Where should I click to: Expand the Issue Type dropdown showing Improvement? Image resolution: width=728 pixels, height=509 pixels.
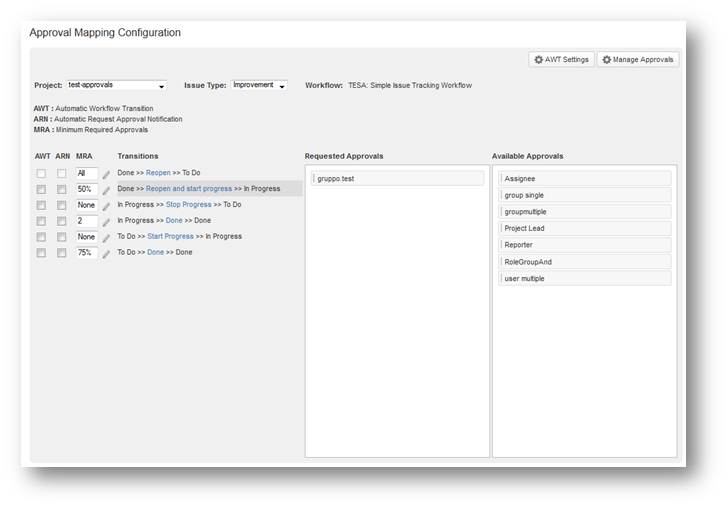point(259,86)
